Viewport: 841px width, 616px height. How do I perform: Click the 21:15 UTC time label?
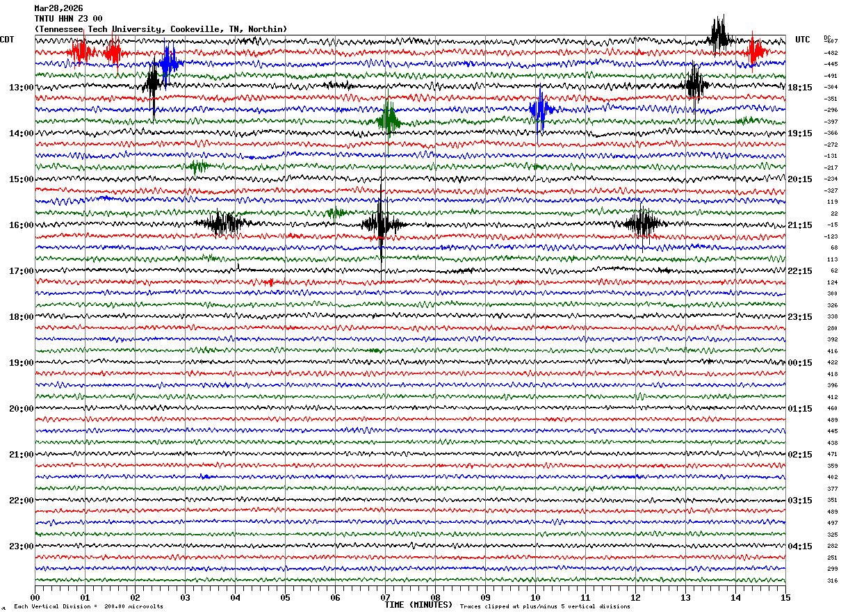coord(800,225)
